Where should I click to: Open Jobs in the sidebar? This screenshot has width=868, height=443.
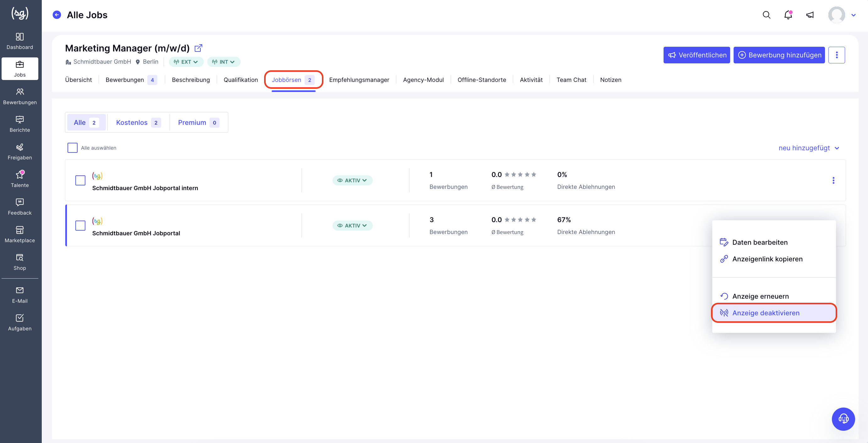[x=20, y=69]
